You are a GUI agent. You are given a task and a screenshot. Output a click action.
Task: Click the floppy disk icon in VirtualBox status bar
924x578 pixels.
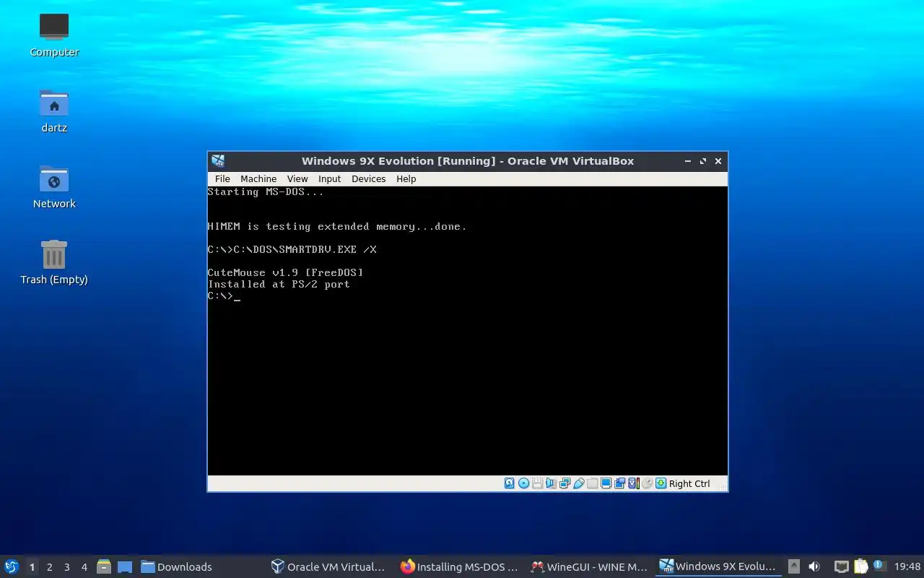[537, 483]
